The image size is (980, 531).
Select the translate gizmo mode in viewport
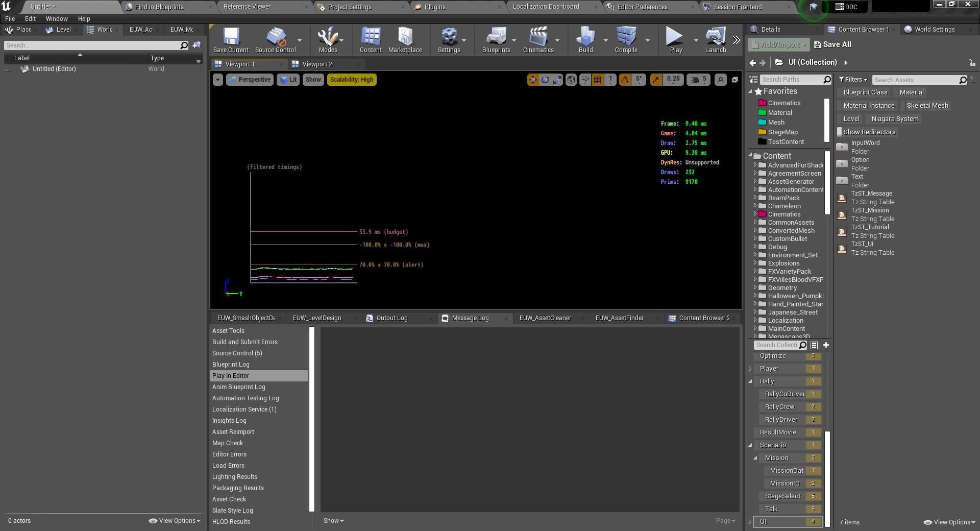coord(533,80)
